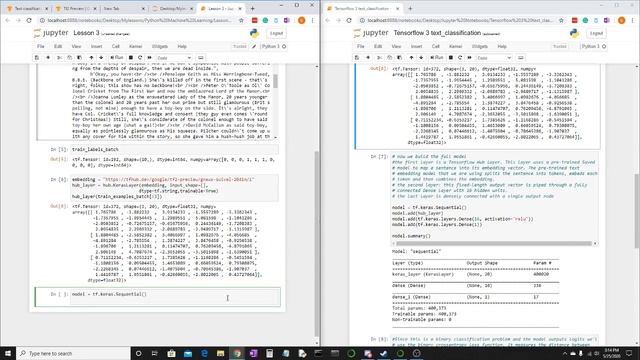Reload the page in left browser window
This screenshot has width=640, height=360.
point(29,20)
